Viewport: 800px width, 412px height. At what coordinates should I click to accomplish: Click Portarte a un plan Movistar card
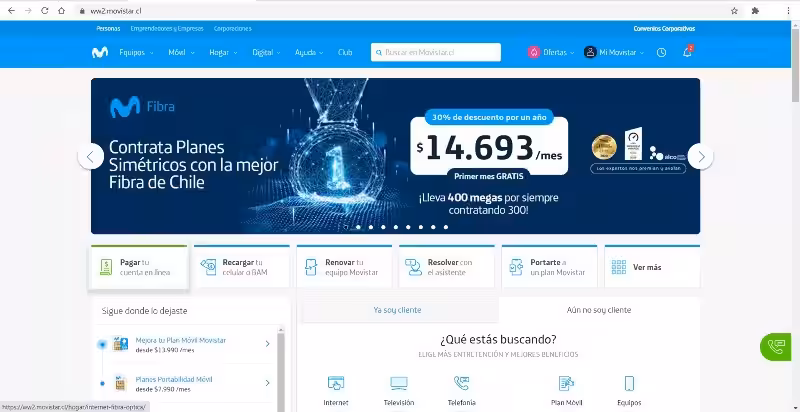coord(549,267)
